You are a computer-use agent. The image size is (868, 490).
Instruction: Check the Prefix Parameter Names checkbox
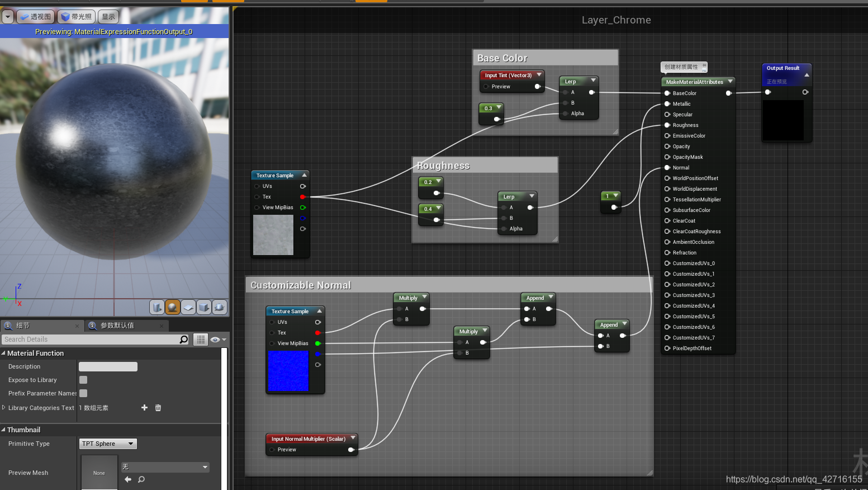point(83,393)
